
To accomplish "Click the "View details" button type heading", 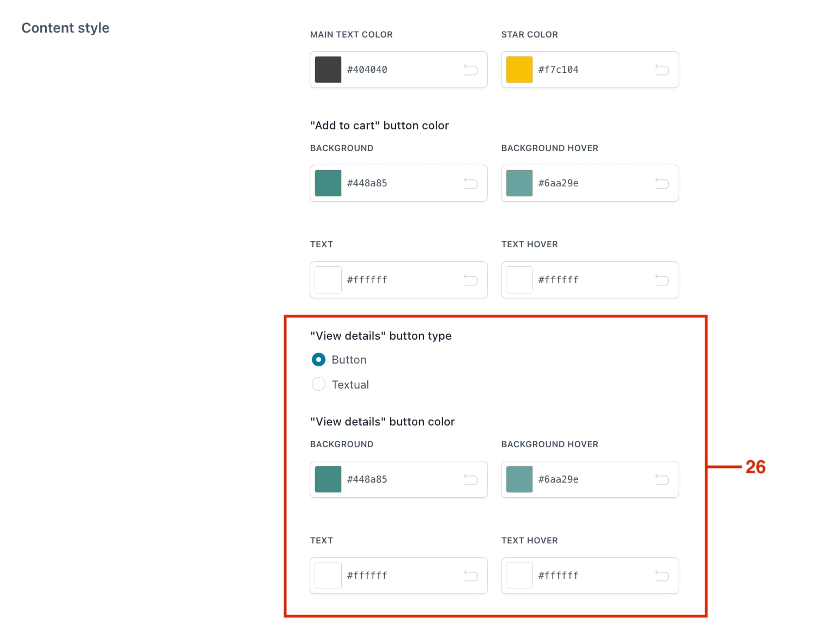I will 381,336.
